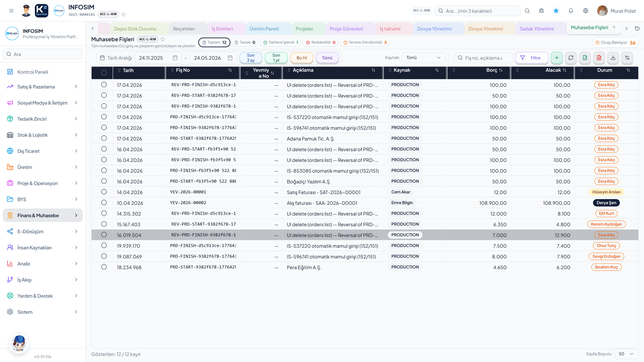Sort by Fiş No column arrows
The image size is (644, 362).
click(x=230, y=70)
